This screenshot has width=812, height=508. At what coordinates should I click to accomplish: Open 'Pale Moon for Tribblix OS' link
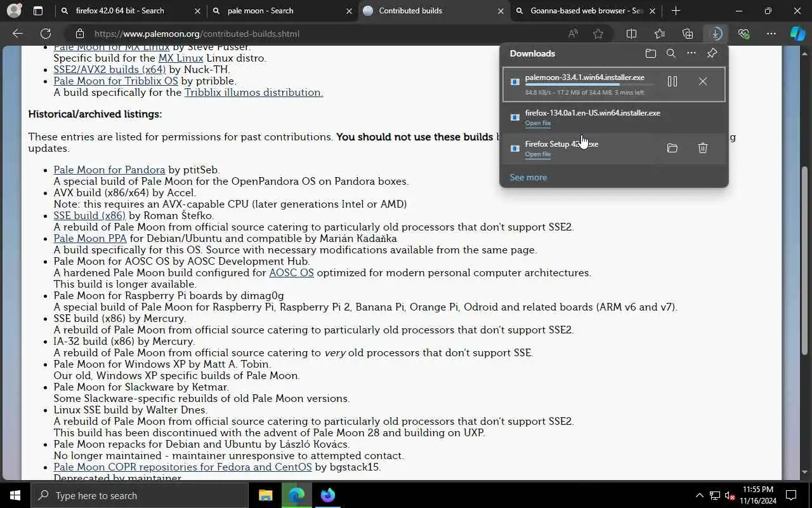click(x=116, y=81)
